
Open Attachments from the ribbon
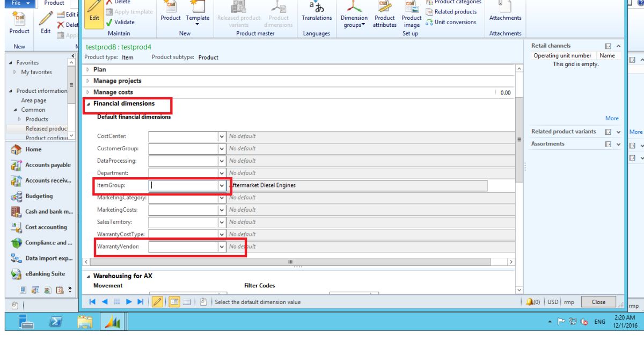505,11
